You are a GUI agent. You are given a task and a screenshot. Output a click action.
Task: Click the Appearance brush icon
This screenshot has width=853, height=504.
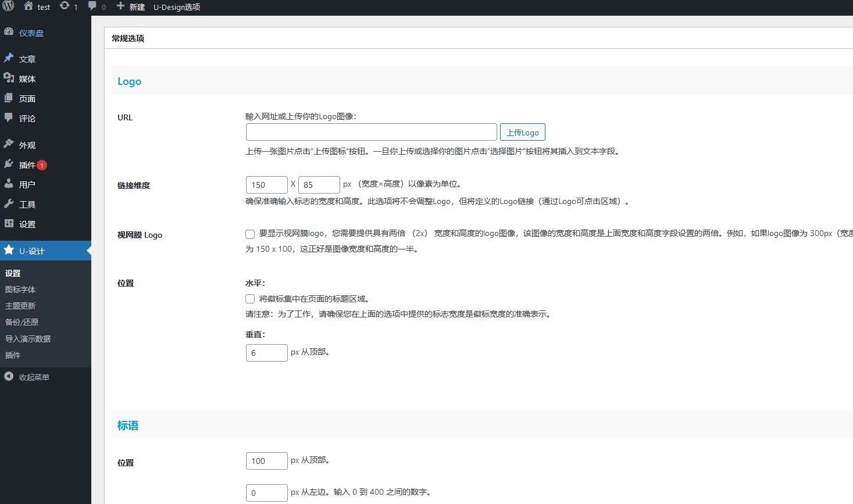click(9, 144)
